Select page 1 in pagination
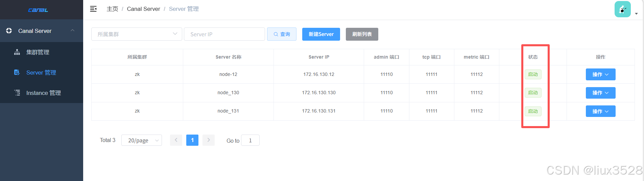 (192, 140)
